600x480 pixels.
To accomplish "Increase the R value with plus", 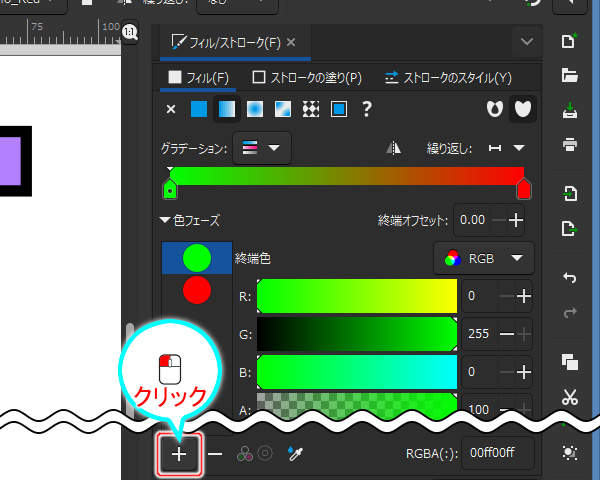I will pos(524,296).
